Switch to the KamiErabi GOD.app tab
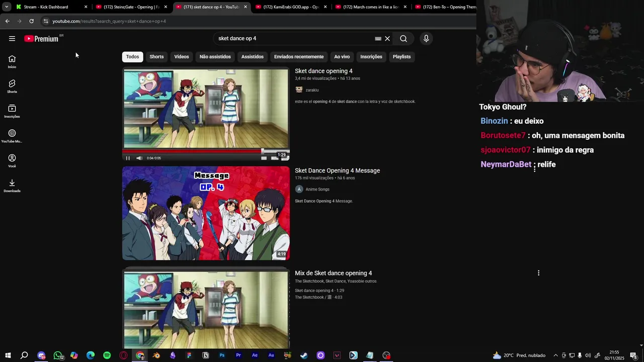 pyautogui.click(x=291, y=7)
